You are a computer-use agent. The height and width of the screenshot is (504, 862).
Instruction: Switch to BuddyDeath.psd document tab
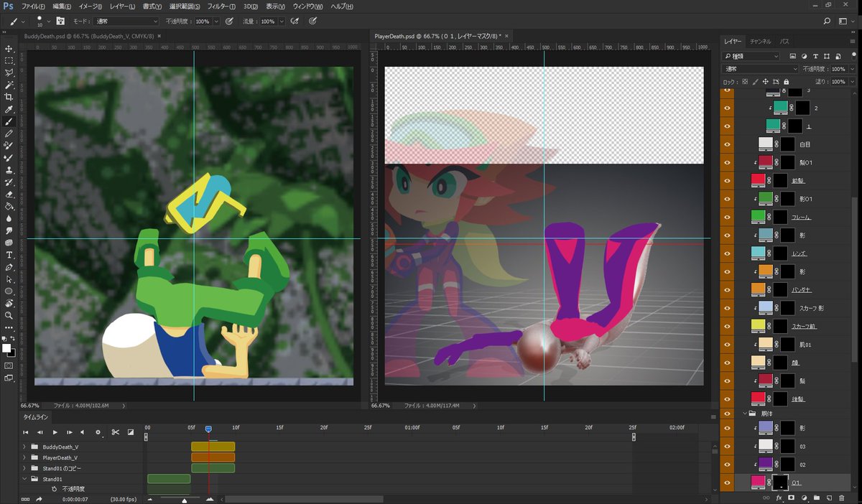click(x=91, y=34)
